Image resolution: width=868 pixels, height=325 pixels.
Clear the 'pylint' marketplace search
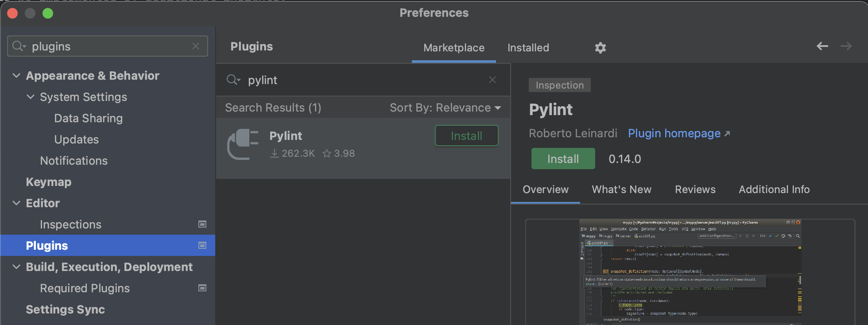pyautogui.click(x=492, y=80)
